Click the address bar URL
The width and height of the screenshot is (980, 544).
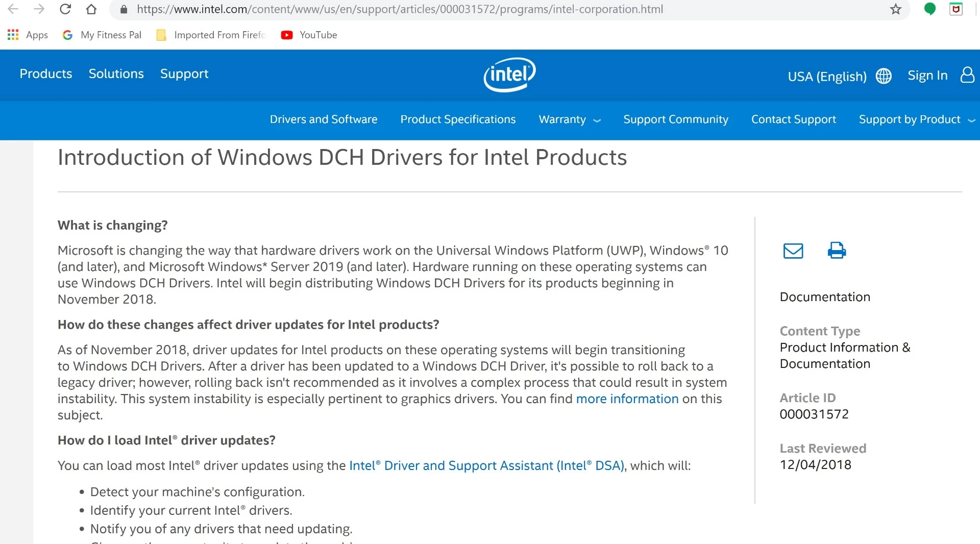pos(400,9)
